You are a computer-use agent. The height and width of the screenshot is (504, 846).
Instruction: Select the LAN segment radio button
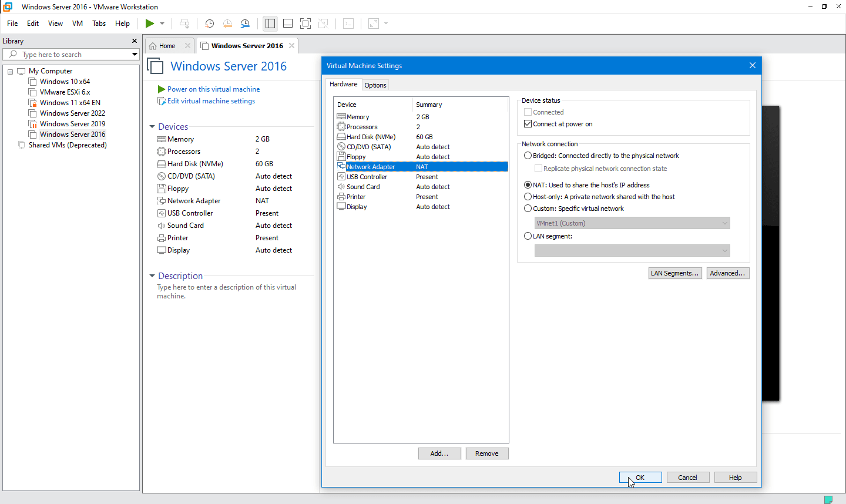tap(528, 236)
